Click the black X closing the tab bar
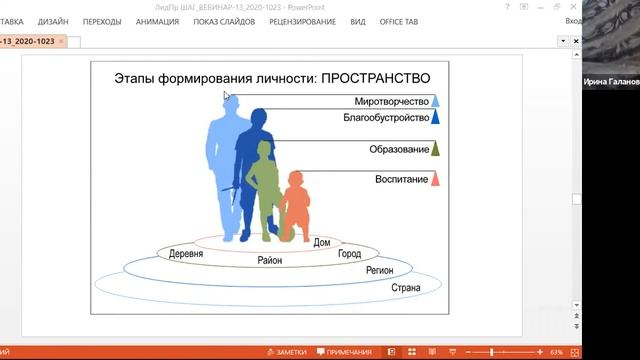 click(x=576, y=41)
